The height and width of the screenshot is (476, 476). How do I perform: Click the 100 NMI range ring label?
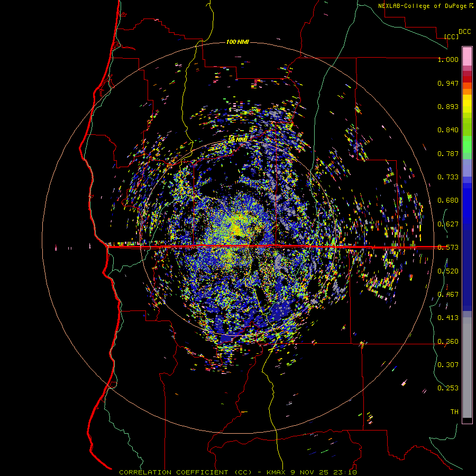pos(237,42)
